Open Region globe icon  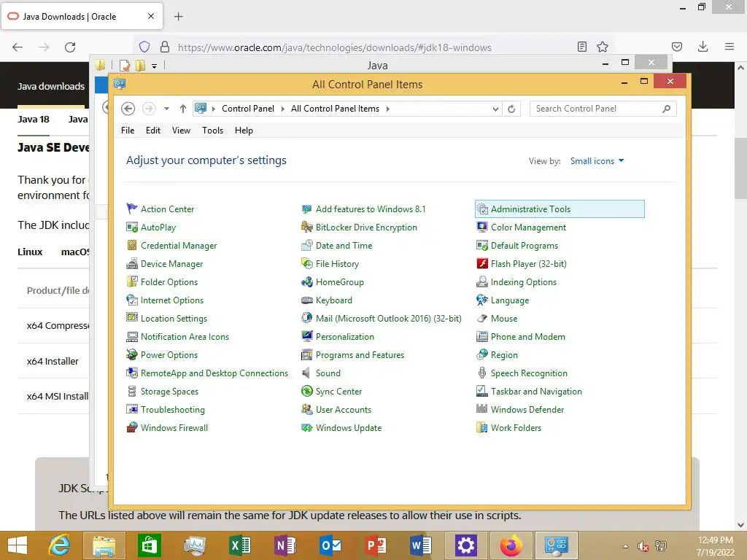[482, 355]
